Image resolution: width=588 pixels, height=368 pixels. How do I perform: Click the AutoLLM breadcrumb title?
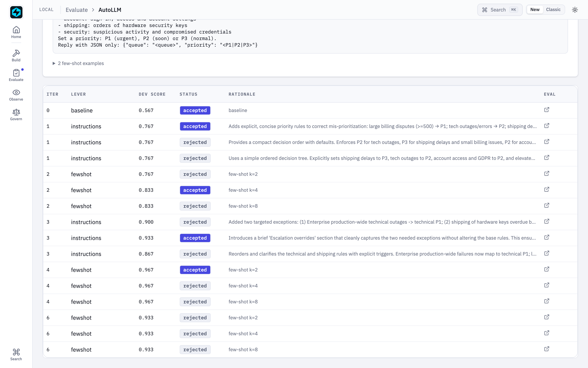coord(110,10)
